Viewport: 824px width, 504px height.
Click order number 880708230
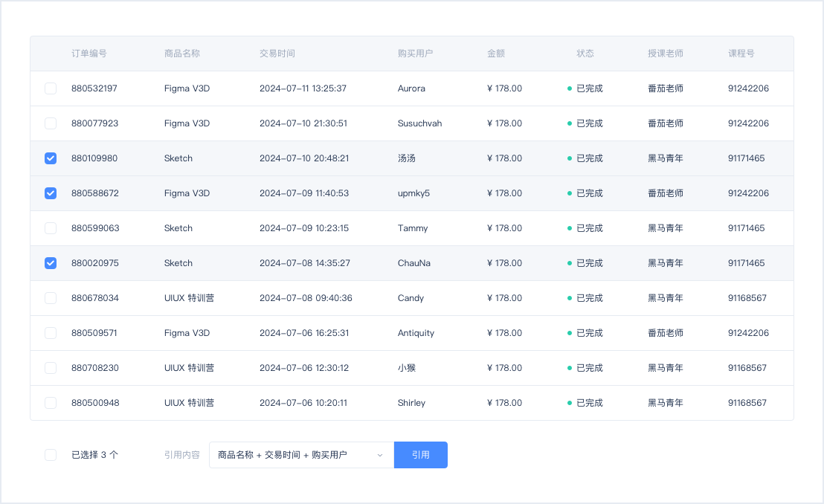pyautogui.click(x=95, y=368)
